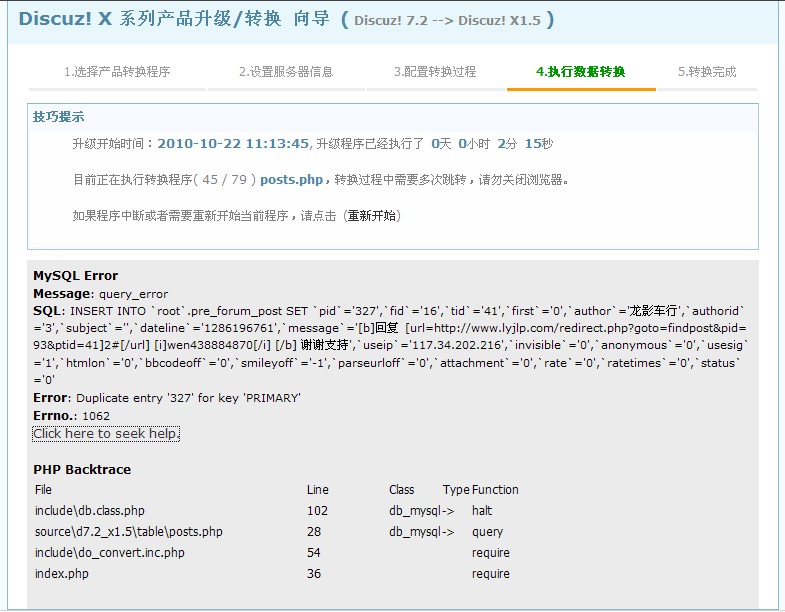The image size is (785, 612).
Task: Click the query function entry
Action: point(487,532)
